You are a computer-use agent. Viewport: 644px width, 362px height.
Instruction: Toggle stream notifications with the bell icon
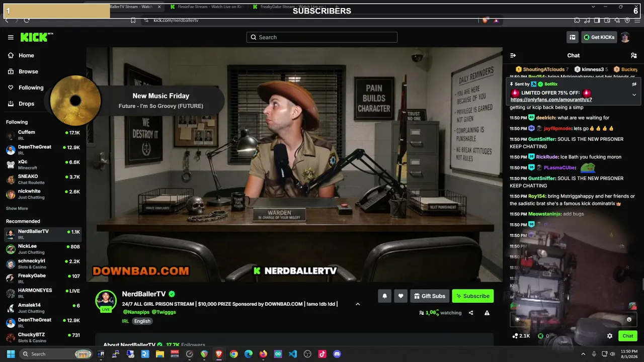[x=385, y=296]
